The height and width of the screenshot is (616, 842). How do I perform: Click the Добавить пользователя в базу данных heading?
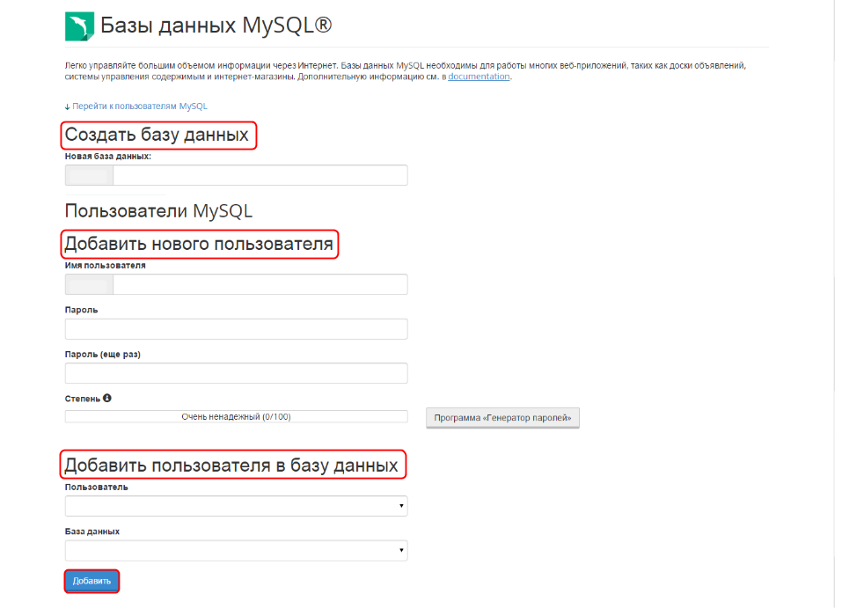tap(231, 465)
